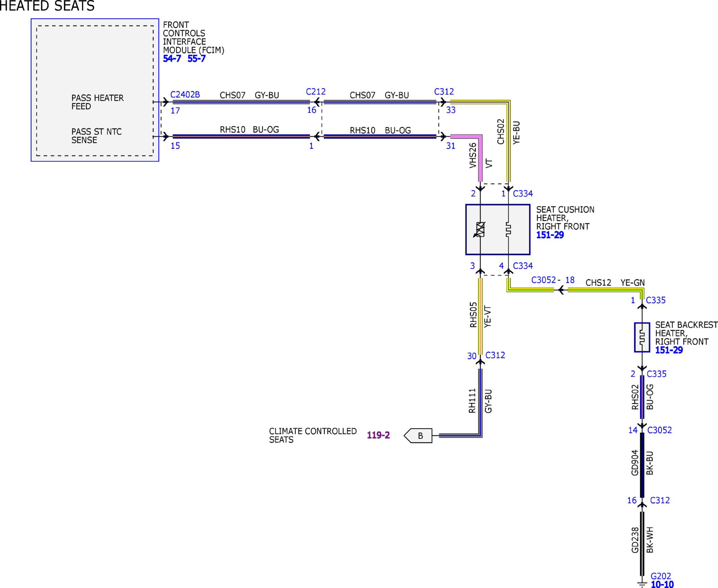Click the heating element symbol in the cushion heater

508,230
